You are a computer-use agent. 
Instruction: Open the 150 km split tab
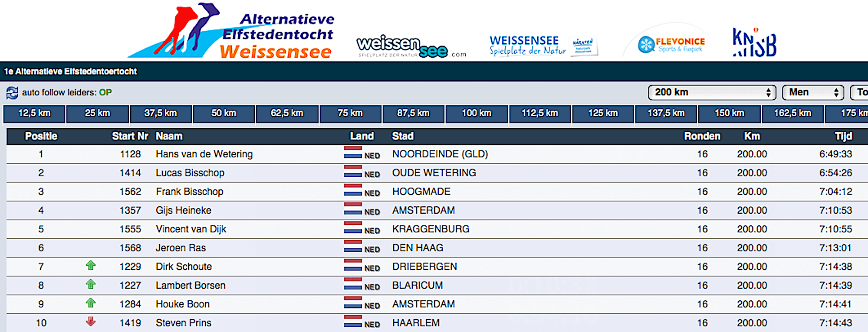729,114
